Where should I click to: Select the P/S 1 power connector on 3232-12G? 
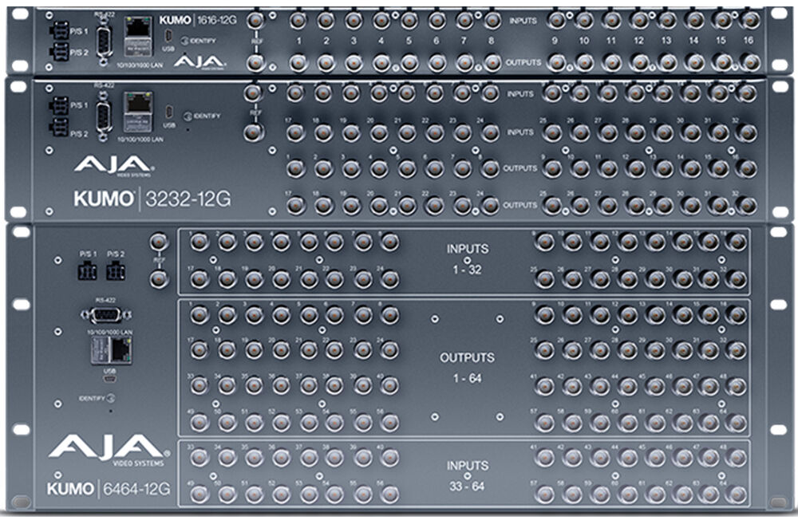(x=59, y=106)
